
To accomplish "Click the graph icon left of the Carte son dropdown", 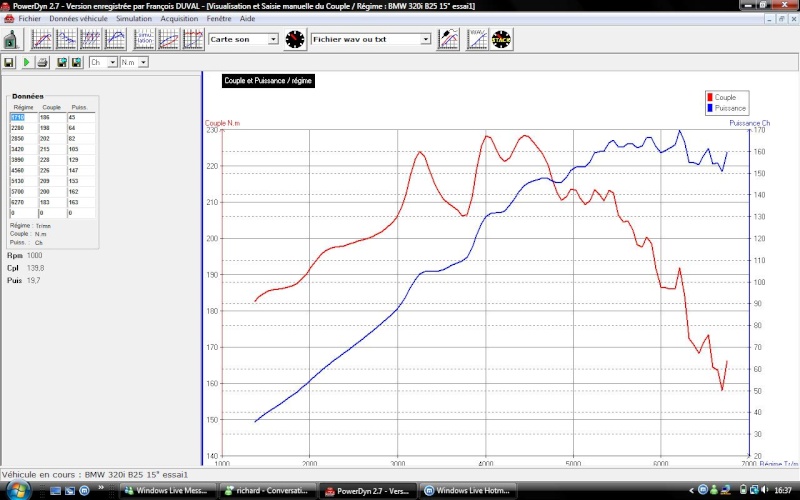I will 193,39.
